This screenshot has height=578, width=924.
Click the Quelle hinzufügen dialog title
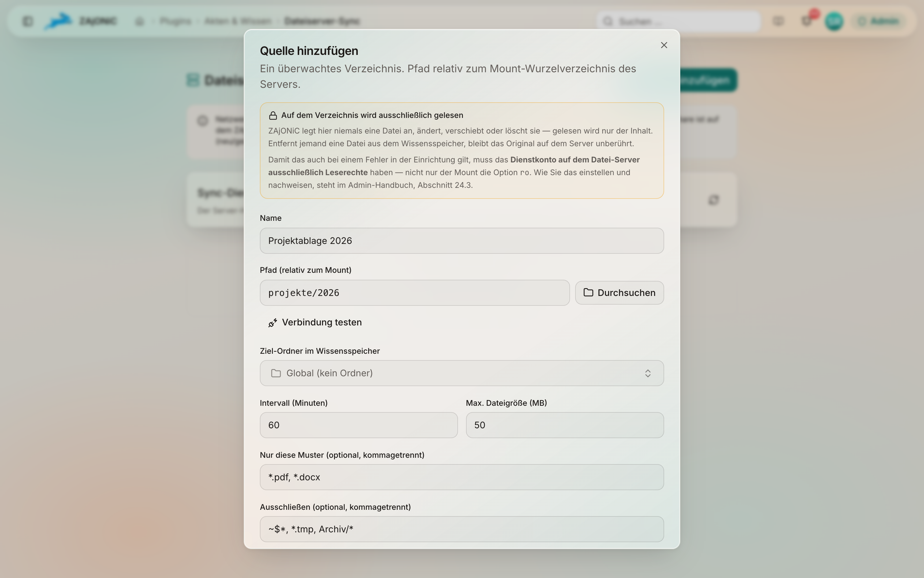[309, 51]
